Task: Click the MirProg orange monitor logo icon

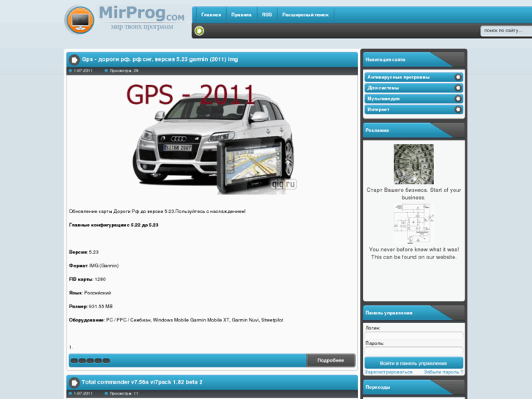Action: point(80,20)
